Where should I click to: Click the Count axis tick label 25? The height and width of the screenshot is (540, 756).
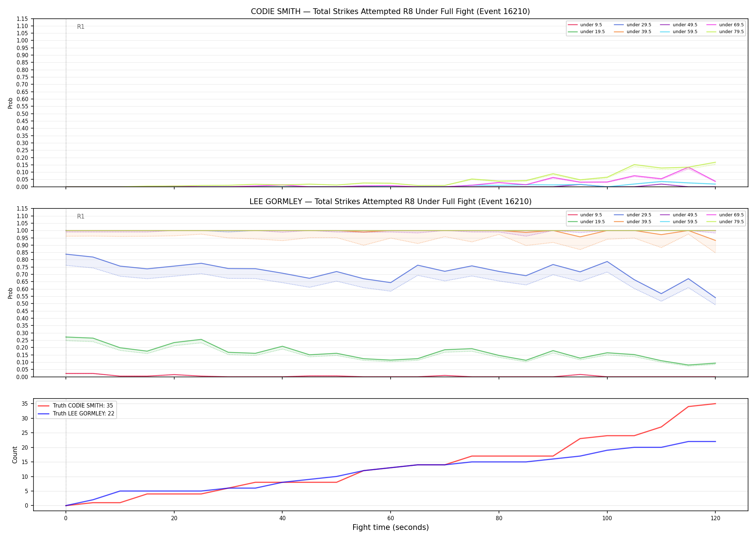coord(25,433)
